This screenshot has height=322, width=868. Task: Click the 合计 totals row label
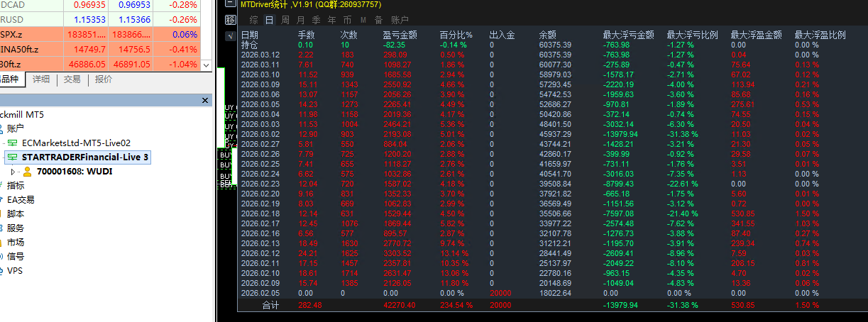pyautogui.click(x=270, y=306)
